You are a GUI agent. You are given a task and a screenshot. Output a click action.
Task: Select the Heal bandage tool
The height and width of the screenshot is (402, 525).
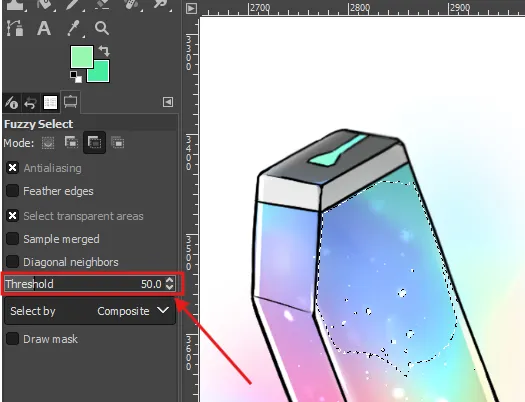[x=131, y=4]
